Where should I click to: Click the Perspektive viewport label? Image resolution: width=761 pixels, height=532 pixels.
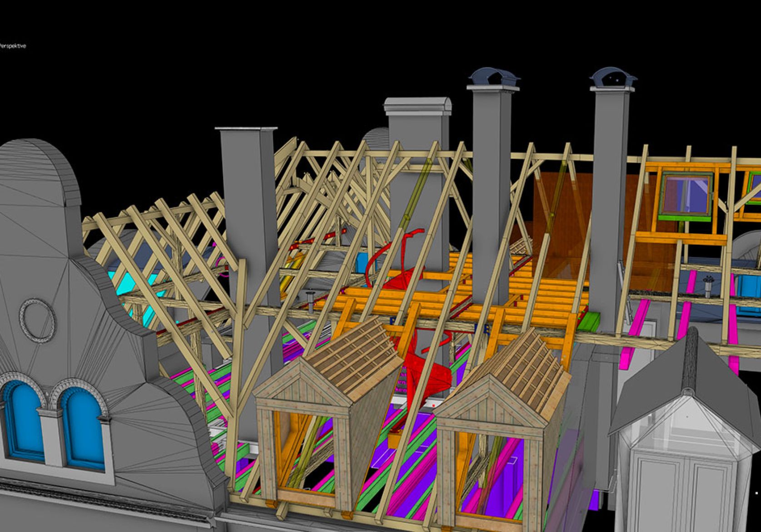[x=13, y=46]
